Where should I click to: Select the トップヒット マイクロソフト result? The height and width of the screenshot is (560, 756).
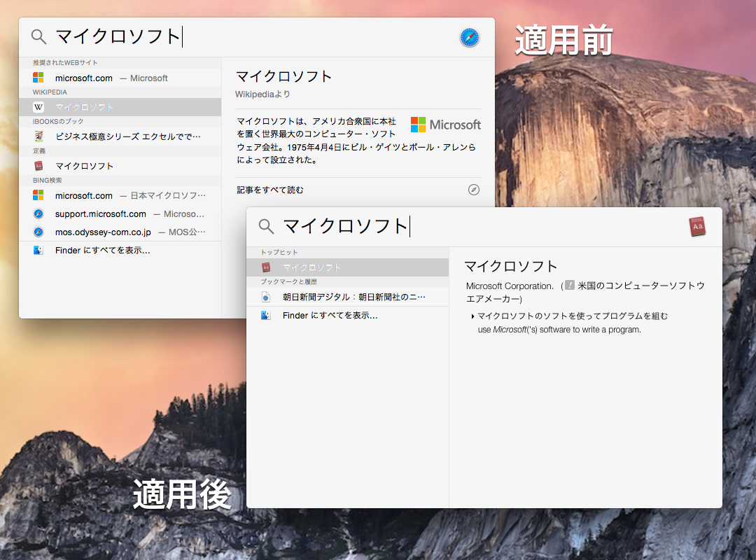[348, 267]
